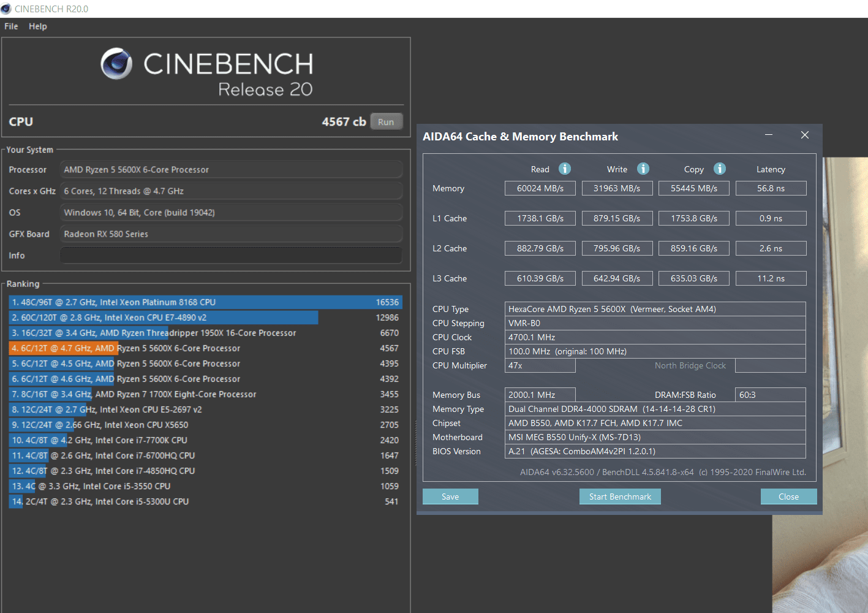Select ranking row Core i7-7700K CPU
This screenshot has height=613, width=868.
tap(205, 440)
